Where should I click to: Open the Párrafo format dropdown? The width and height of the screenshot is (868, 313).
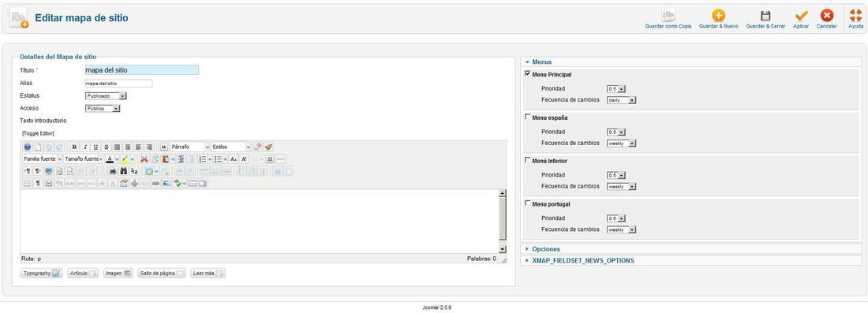(190, 147)
